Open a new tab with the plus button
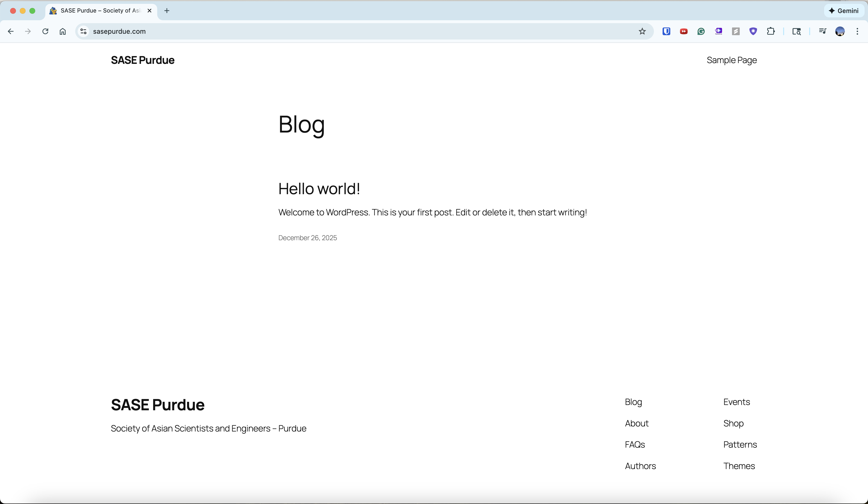The width and height of the screenshot is (868, 504). [167, 11]
